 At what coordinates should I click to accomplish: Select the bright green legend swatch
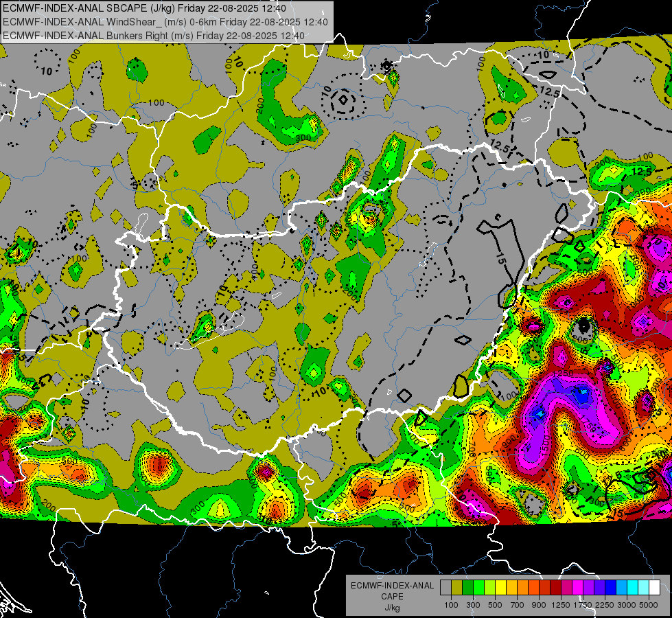[x=478, y=587]
